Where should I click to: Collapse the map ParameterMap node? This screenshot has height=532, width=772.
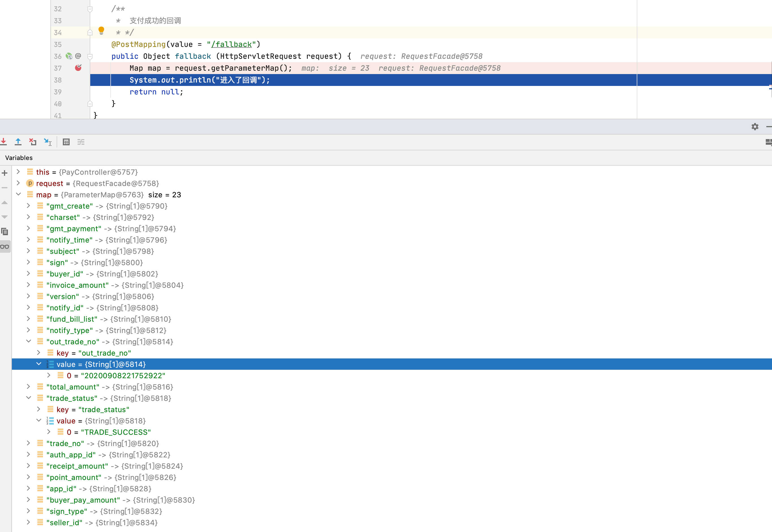pos(18,195)
